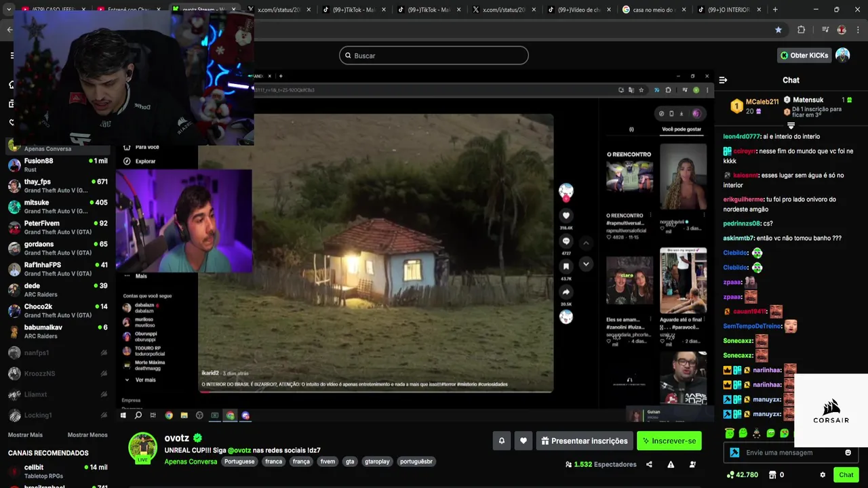Open Chrome tab search dropdown

[8, 9]
